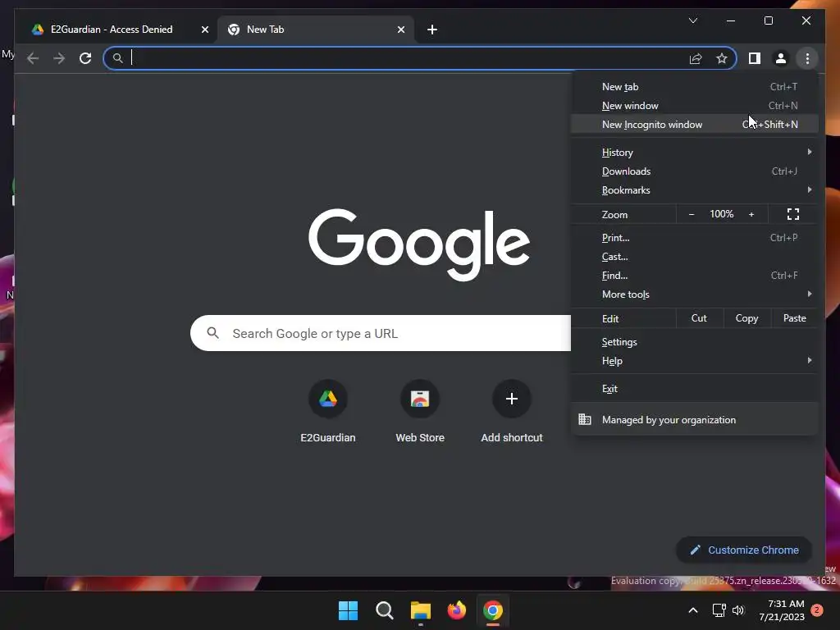840x630 pixels.
Task: Choose New tab from the menu
Action: coord(694,87)
